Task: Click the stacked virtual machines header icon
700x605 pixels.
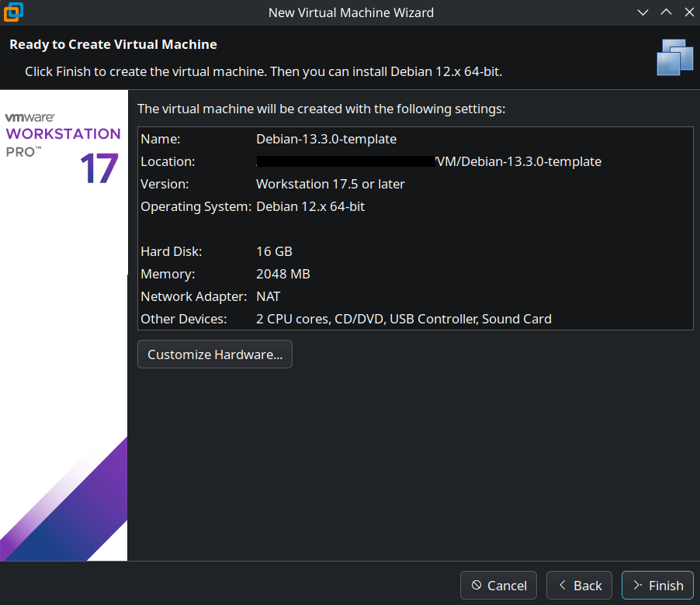Action: pos(674,57)
